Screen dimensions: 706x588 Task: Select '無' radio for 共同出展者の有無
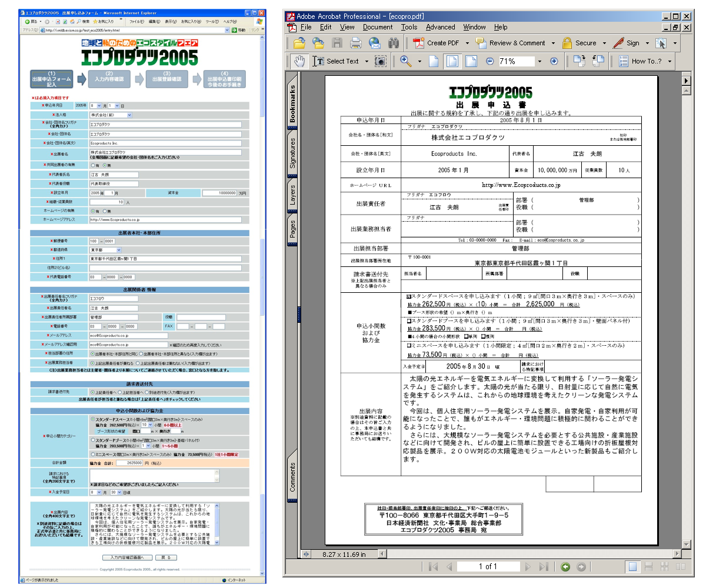click(104, 165)
